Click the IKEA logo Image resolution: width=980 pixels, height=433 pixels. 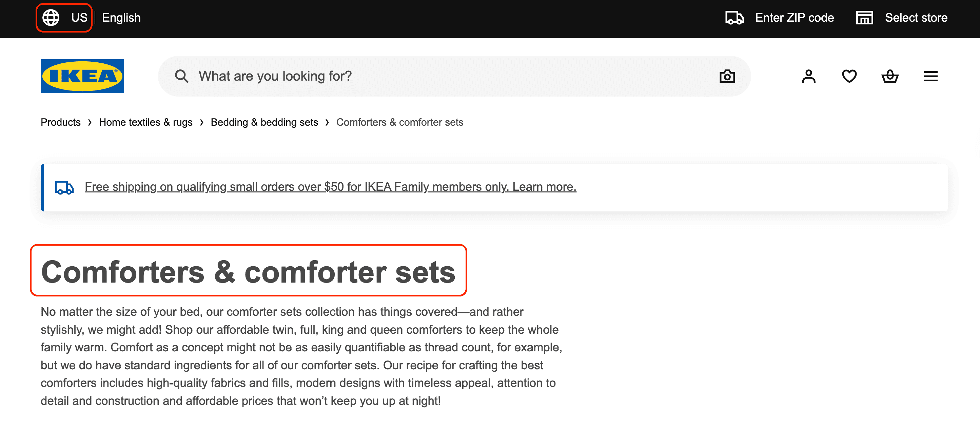coord(82,76)
